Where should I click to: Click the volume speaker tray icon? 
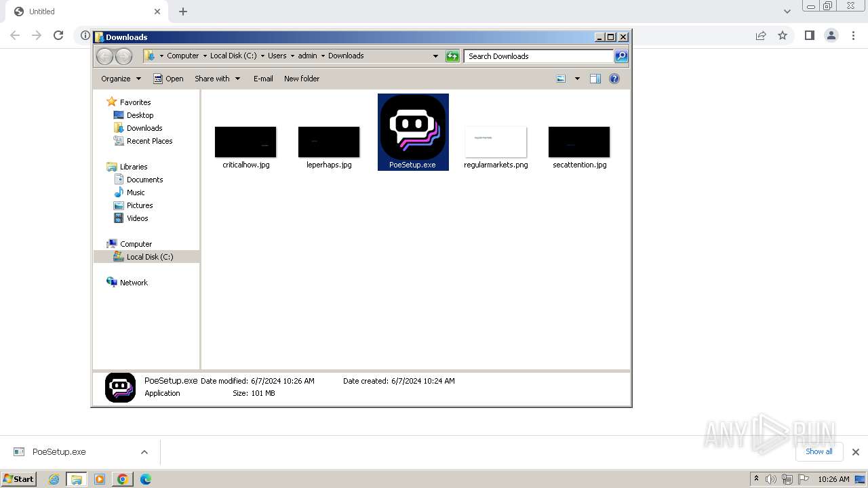click(771, 479)
